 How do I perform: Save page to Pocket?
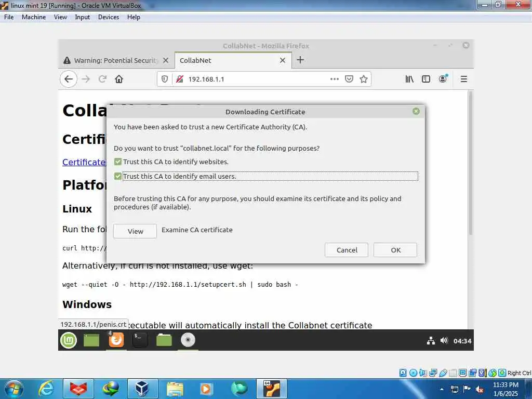click(x=349, y=79)
